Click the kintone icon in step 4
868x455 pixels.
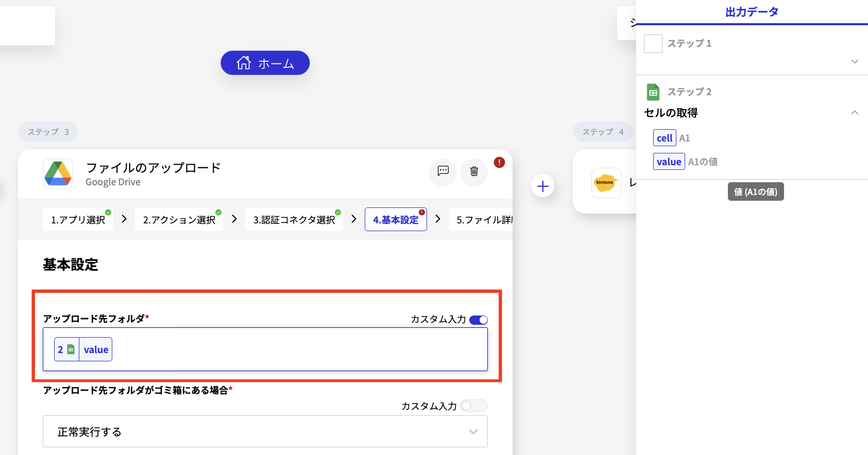pos(606,183)
